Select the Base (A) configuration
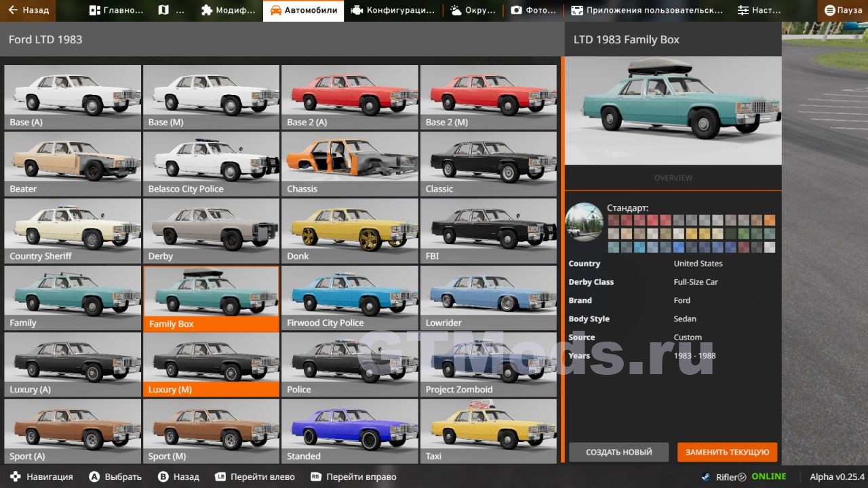 (x=73, y=97)
